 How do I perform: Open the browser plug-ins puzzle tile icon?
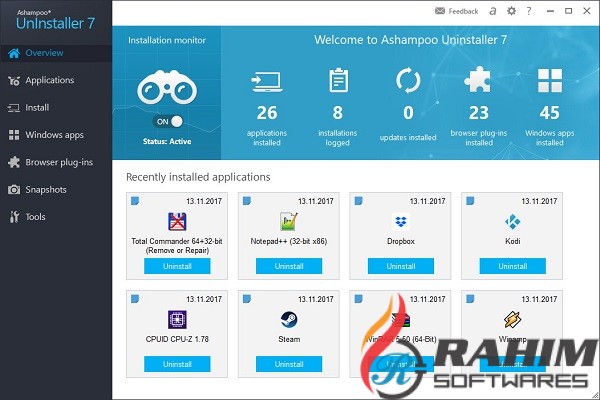[478, 79]
